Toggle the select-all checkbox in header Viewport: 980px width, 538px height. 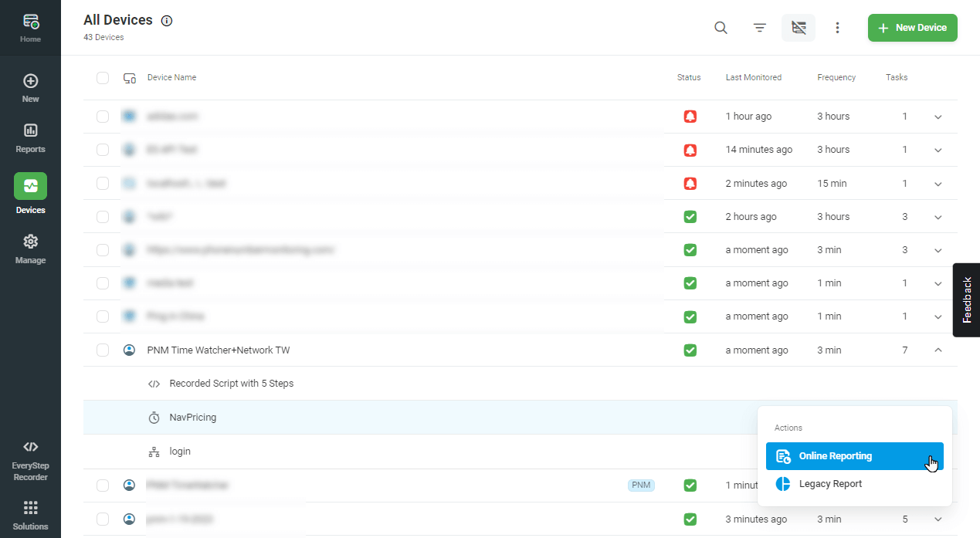click(x=103, y=77)
